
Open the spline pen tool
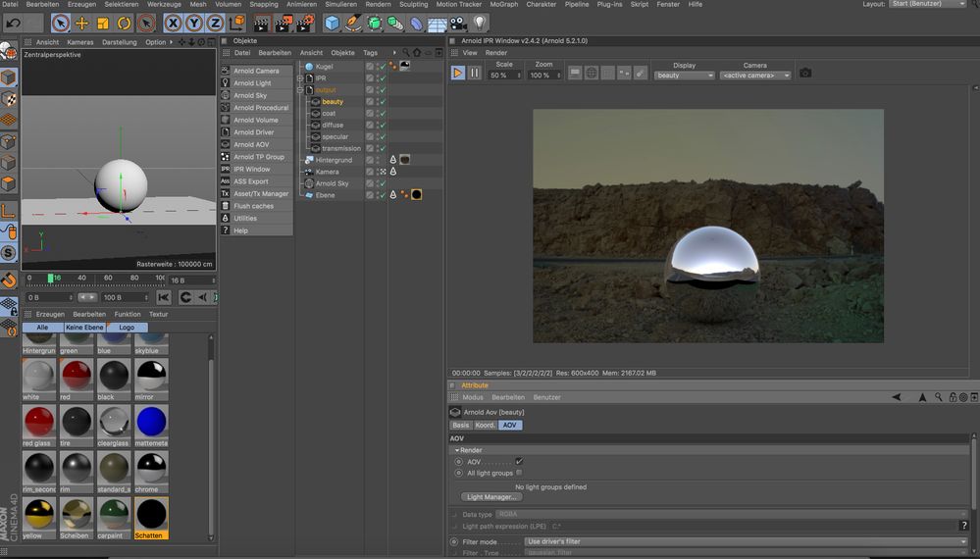pos(353,24)
